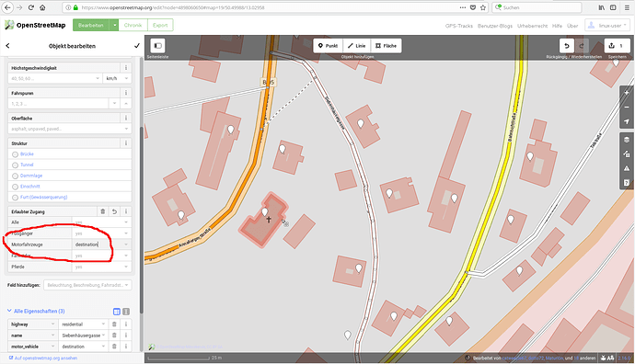Screen dimensions: 635x364
Task: Click the OpenStreetMap logo link
Action: coord(35,25)
